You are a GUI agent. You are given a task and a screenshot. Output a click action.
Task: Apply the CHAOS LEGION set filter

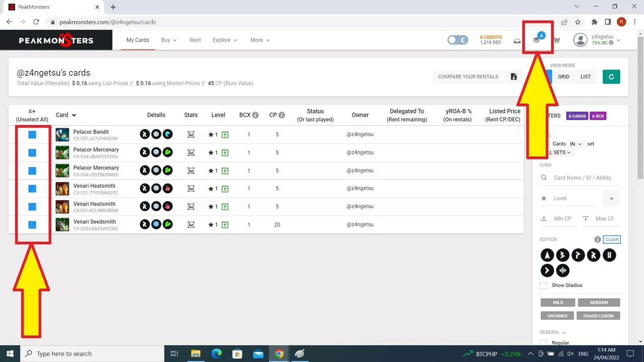coord(598,316)
